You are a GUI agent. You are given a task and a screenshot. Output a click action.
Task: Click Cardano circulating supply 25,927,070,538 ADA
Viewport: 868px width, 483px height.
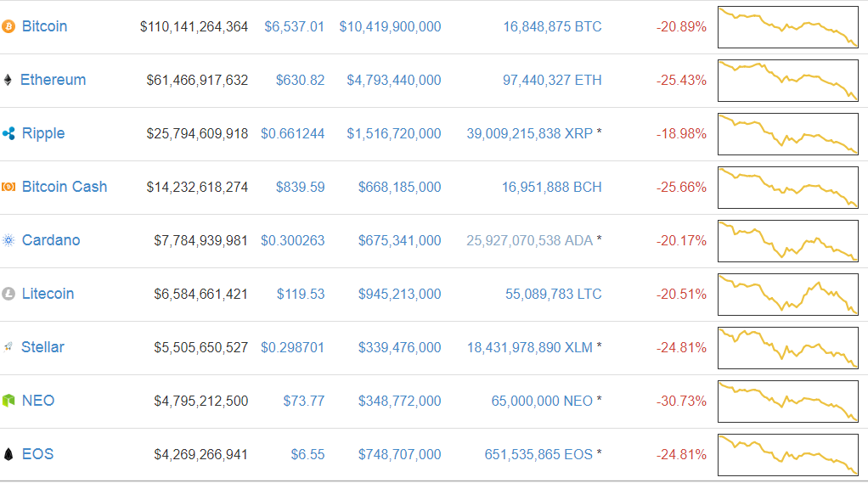click(529, 240)
